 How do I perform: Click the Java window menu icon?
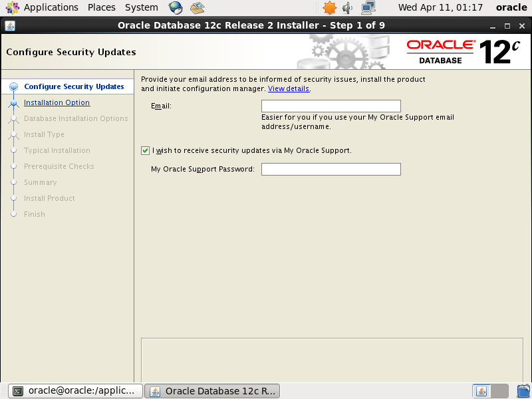(x=10, y=26)
